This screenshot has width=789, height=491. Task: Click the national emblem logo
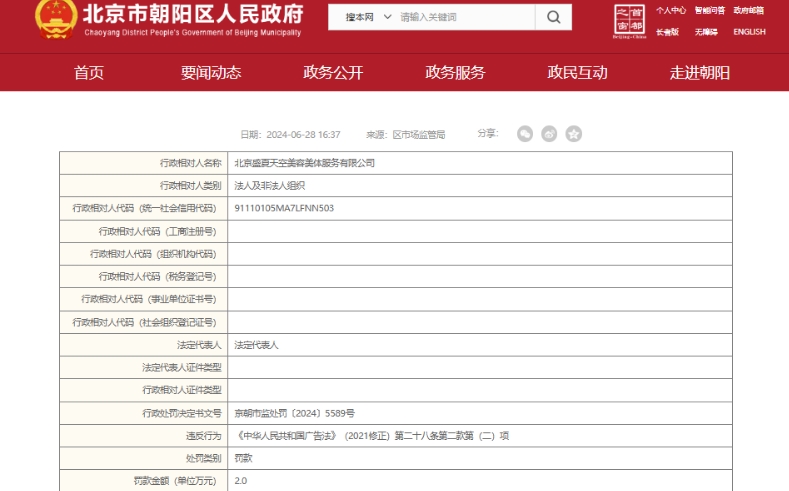click(x=53, y=17)
